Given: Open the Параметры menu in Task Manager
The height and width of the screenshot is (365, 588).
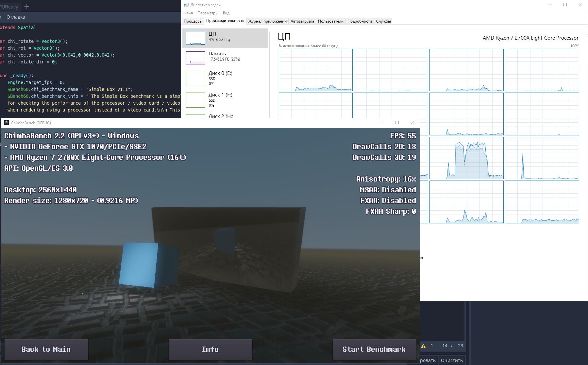Looking at the screenshot, I should pyautogui.click(x=208, y=13).
